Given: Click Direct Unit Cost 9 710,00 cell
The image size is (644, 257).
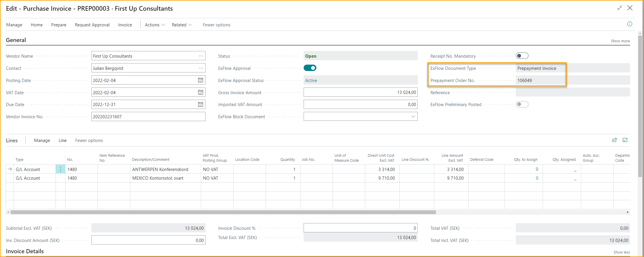Looking at the screenshot, I should click(382, 178).
